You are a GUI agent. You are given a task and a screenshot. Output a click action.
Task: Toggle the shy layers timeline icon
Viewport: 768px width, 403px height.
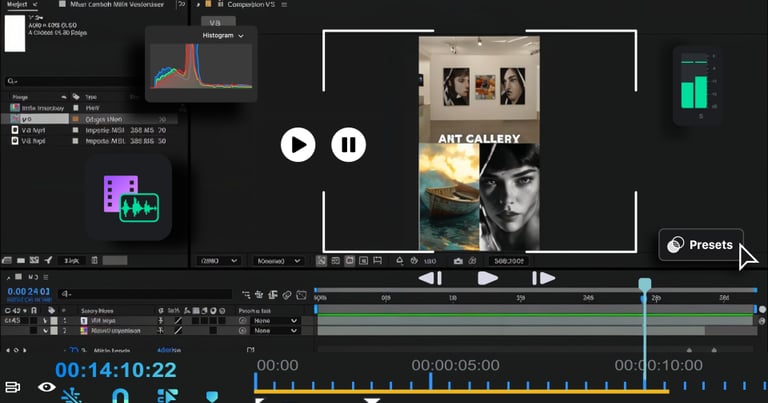(x=259, y=294)
